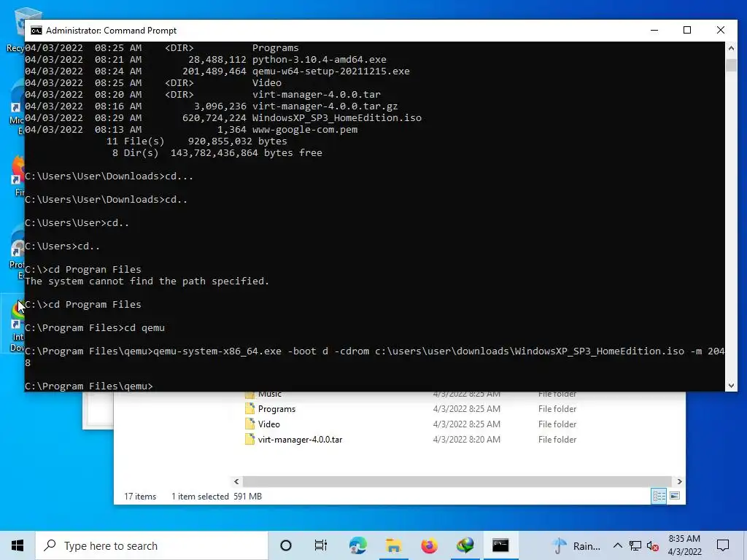Open the notification center icon
The height and width of the screenshot is (560, 747).
723,545
